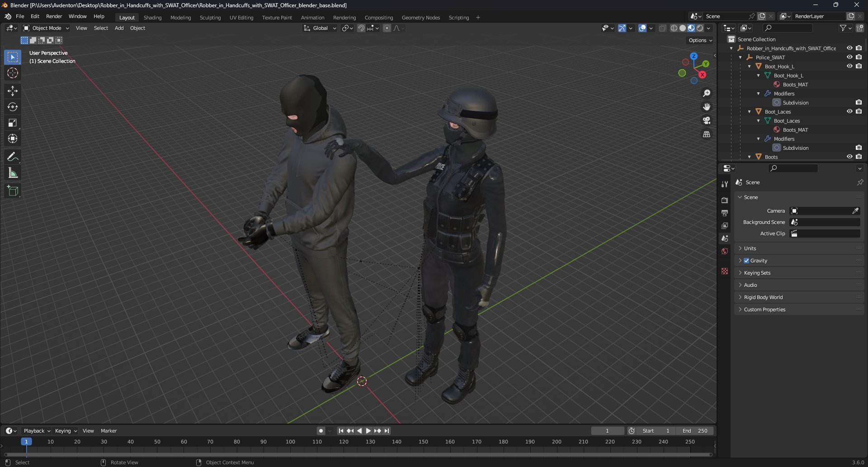Hide Boot_Laces object in viewport
Viewport: 868px width, 467px height.
tap(849, 111)
